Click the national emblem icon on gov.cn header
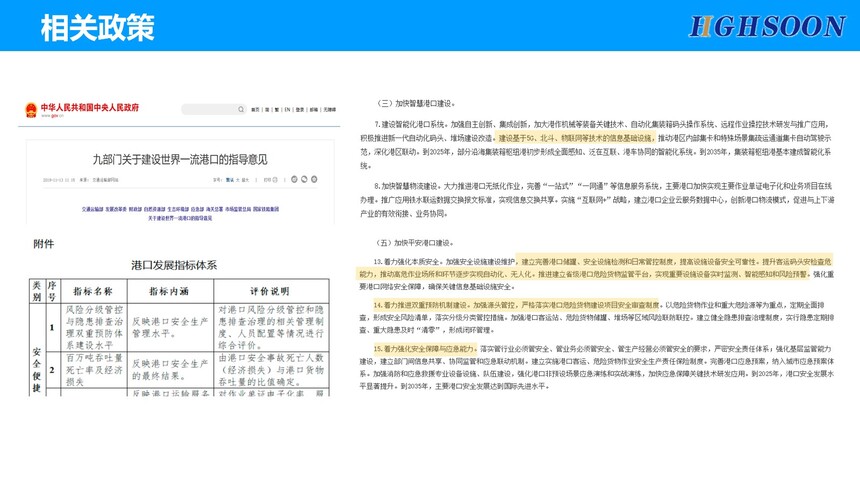The height and width of the screenshot is (484, 860). (x=32, y=109)
